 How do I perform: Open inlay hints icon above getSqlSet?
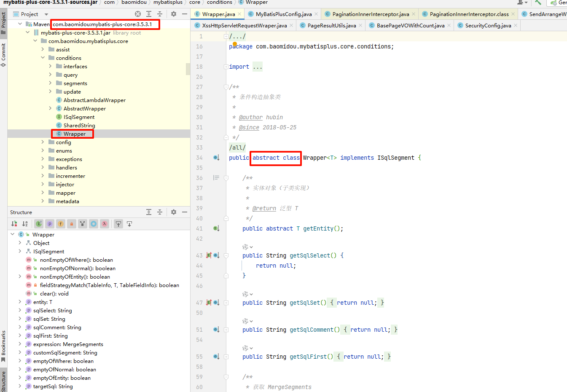(247, 294)
